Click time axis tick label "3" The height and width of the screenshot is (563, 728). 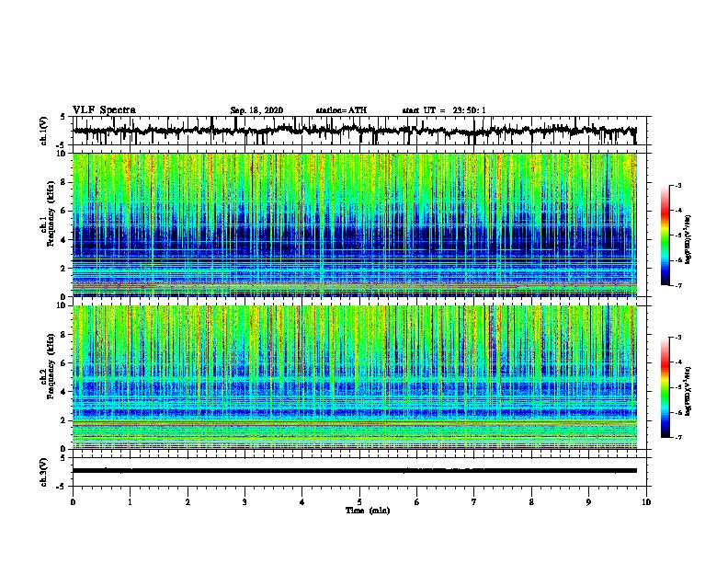coord(245,502)
